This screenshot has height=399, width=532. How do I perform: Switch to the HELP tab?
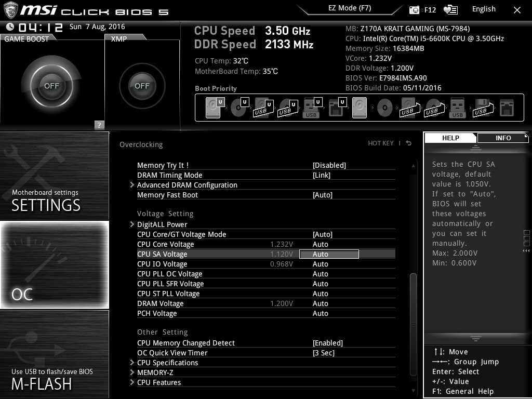click(x=450, y=138)
